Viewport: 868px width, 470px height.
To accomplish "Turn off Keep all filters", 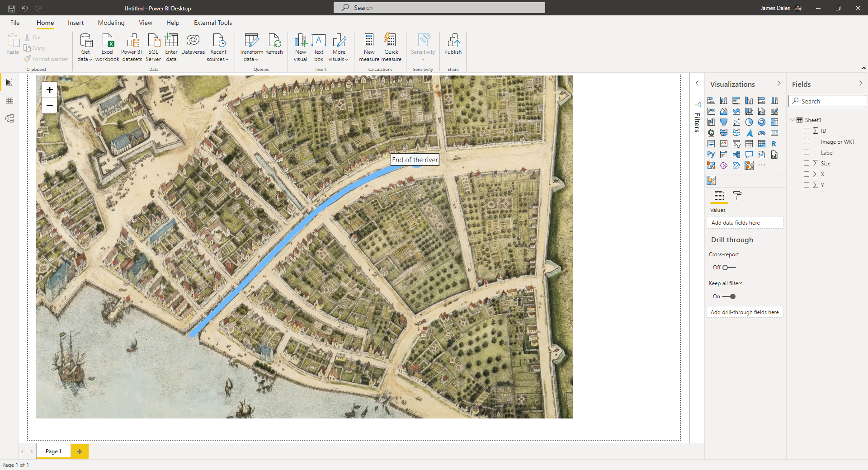I will pyautogui.click(x=729, y=296).
